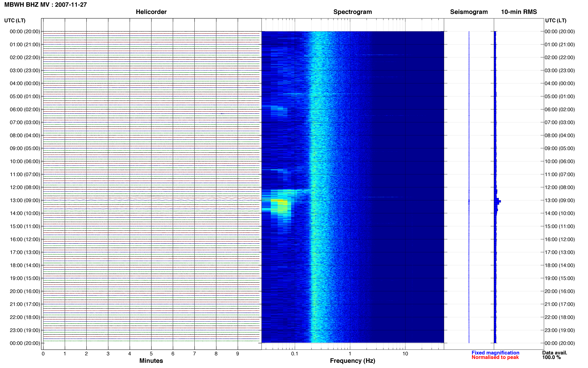Click right-axis time label 18:00 (14:00)
Viewport: 588px width, 368px height.
coord(560,265)
